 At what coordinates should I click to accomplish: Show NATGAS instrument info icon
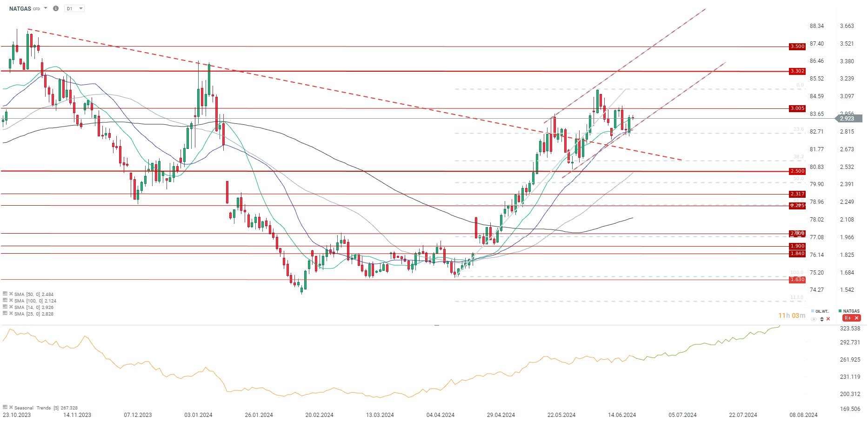(56, 8)
